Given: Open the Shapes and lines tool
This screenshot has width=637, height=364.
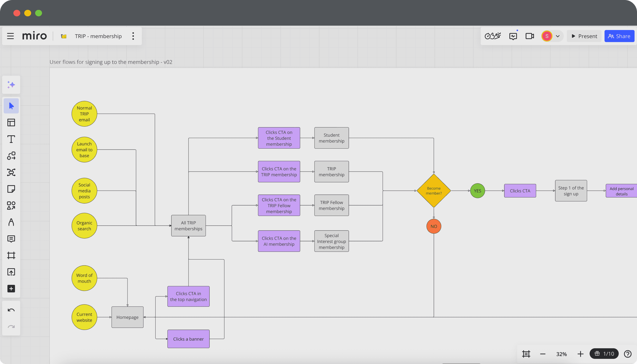Looking at the screenshot, I should pyautogui.click(x=11, y=206).
